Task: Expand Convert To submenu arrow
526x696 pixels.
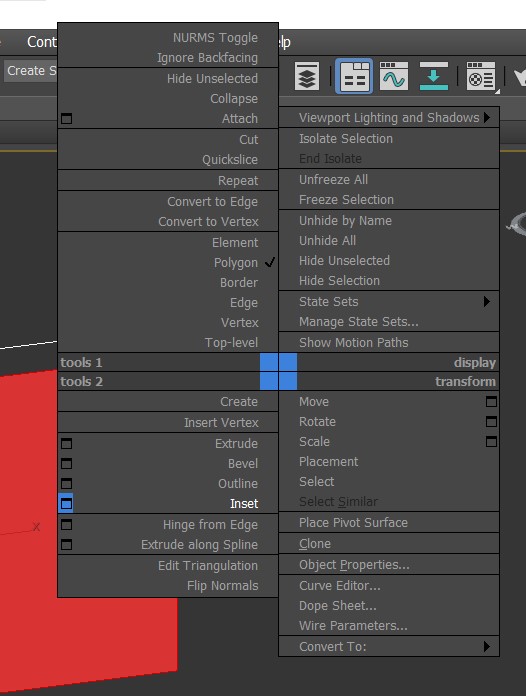Action: 487,647
